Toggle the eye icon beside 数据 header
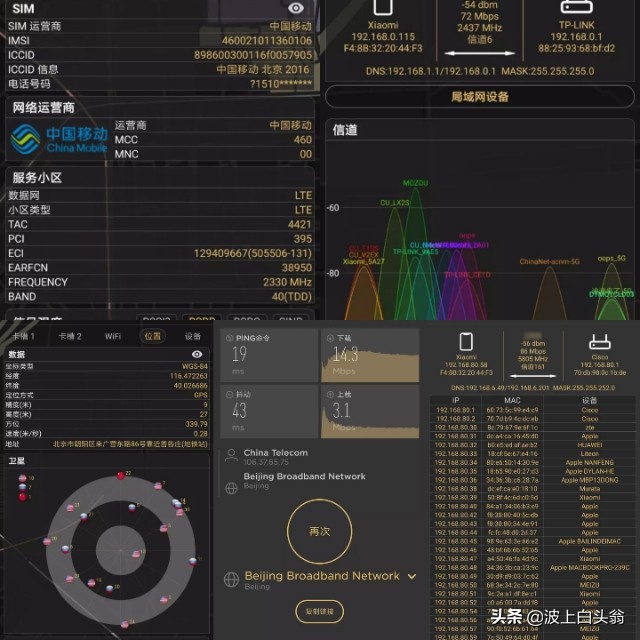The width and height of the screenshot is (640, 640). coord(197,354)
